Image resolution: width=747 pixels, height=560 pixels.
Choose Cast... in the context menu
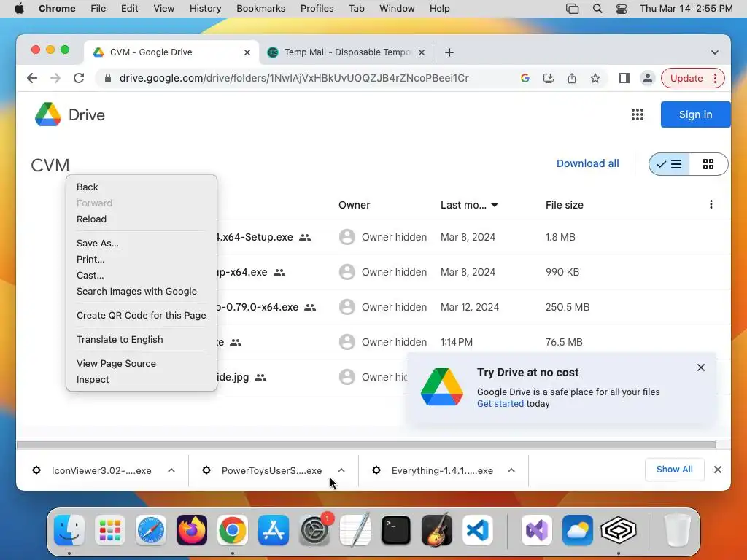pos(142,275)
